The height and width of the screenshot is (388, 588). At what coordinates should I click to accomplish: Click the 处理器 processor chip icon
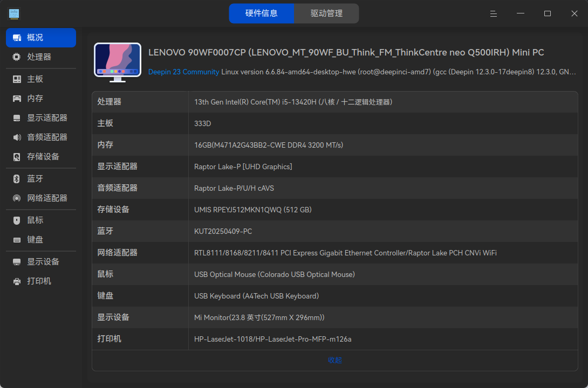pyautogui.click(x=17, y=57)
